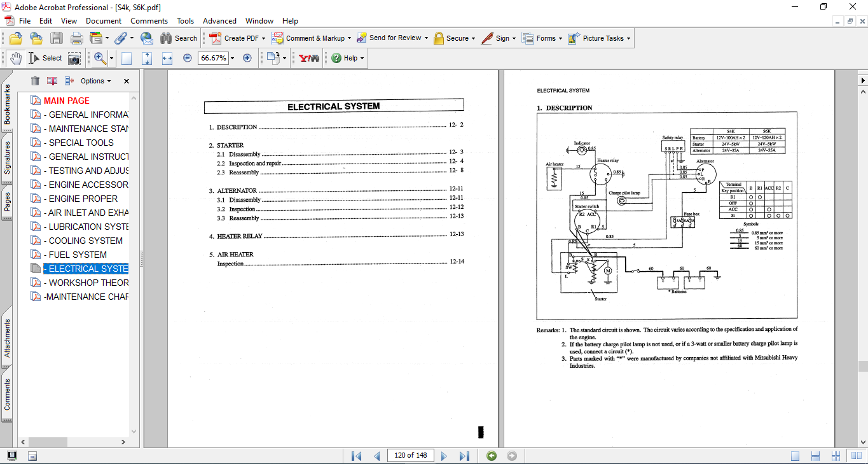
Task: Click the zoom out minus button
Action: [188, 58]
